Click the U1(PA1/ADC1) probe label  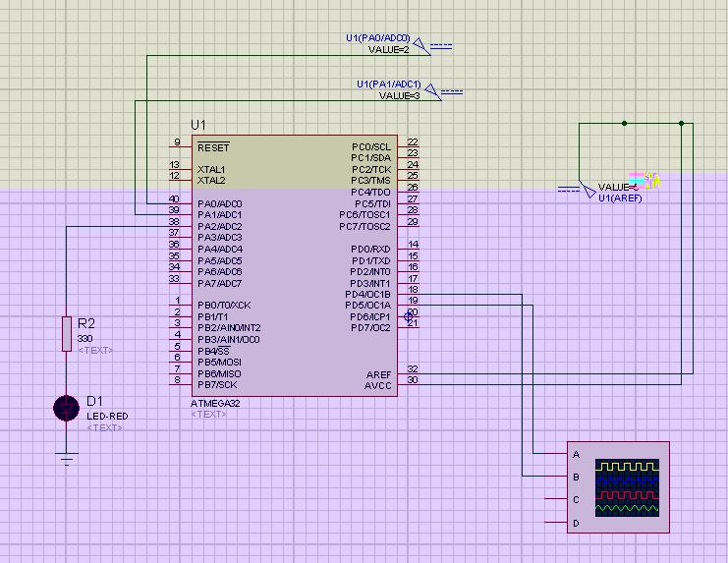(389, 84)
